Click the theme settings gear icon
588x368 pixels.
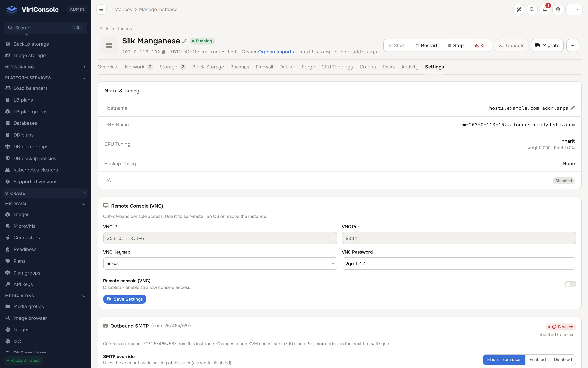point(558,10)
